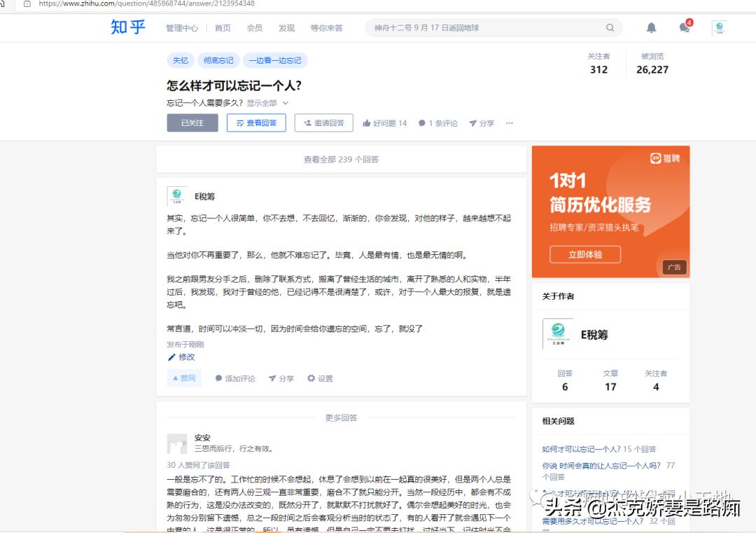Click the 好问题 thumbs-up icon
The width and height of the screenshot is (756, 533).
point(367,123)
